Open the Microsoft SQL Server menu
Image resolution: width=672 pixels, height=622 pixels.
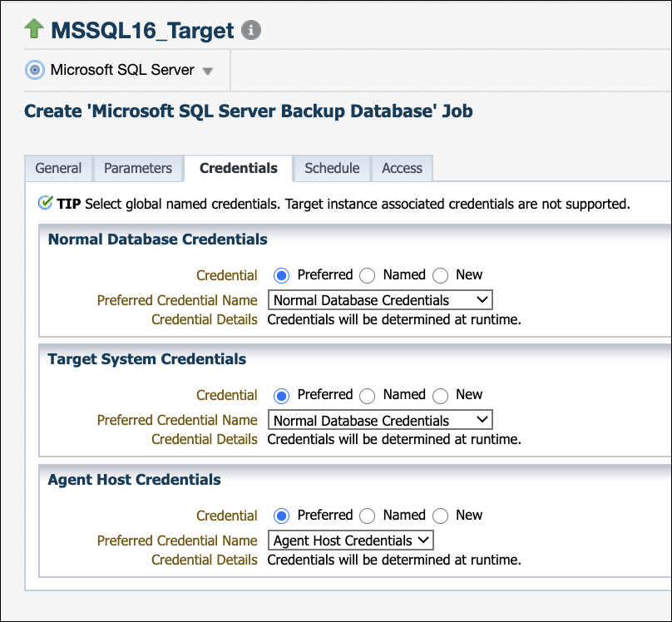click(x=122, y=70)
